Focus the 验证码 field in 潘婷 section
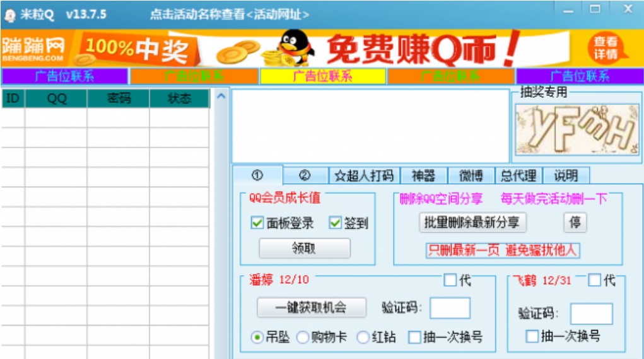Viewport: 644px width, 359px height. pos(450,308)
